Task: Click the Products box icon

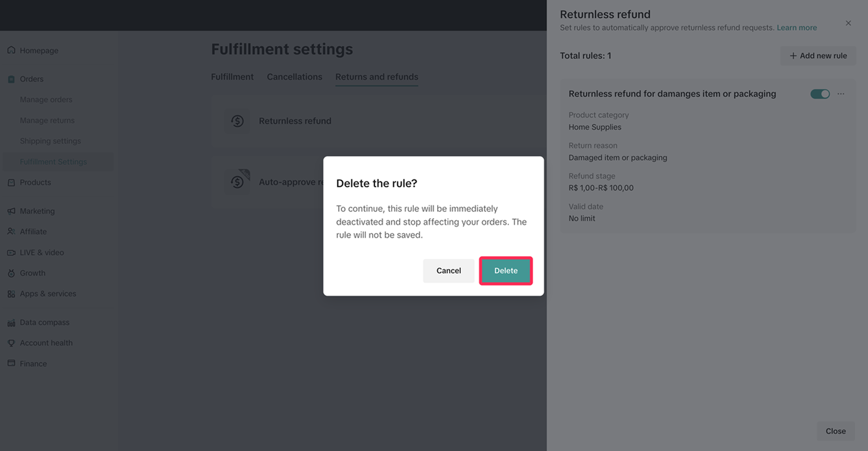Action: coord(11,182)
